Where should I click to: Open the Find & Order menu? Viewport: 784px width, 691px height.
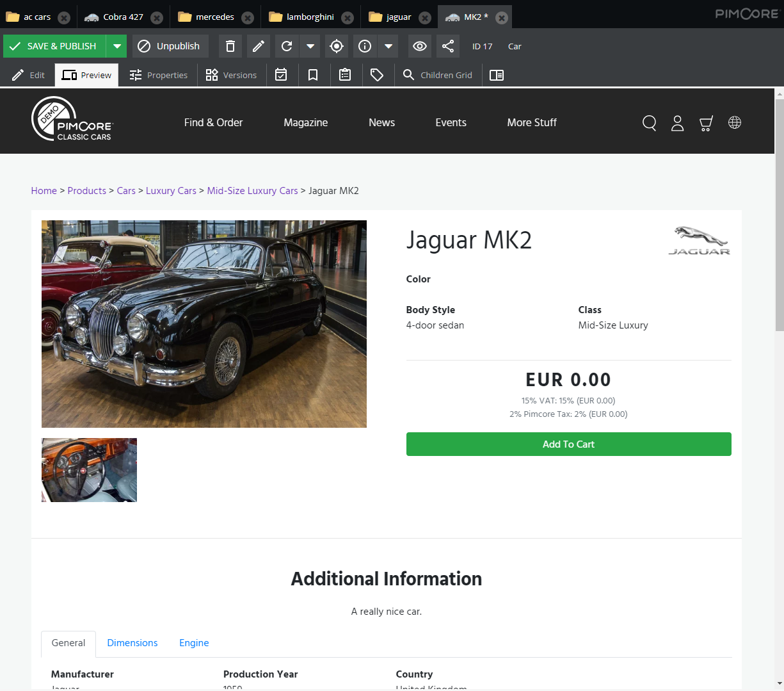[213, 122]
